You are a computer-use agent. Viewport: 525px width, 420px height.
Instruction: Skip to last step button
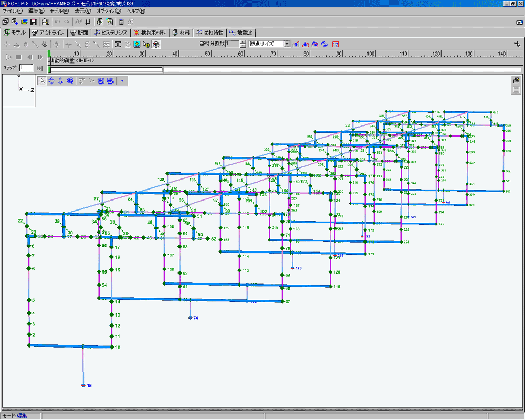39,68
